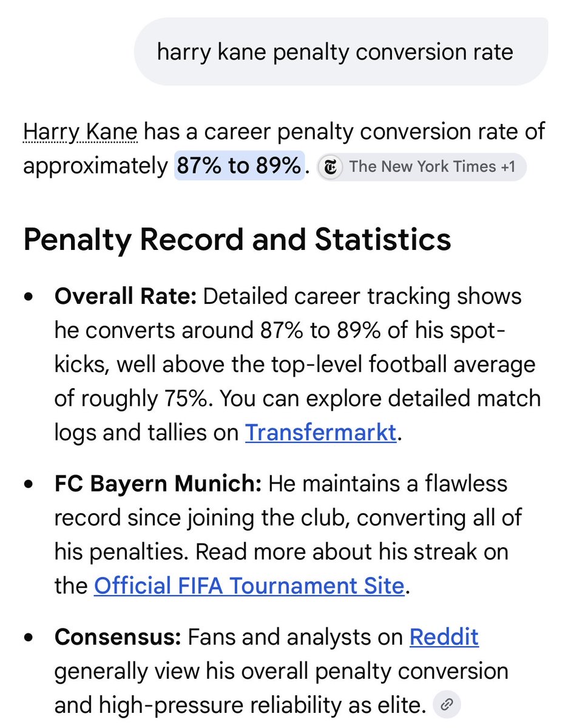Click the bold "Overall Rate:" label
Image resolution: width=571 pixels, height=728 pixels.
126,297
